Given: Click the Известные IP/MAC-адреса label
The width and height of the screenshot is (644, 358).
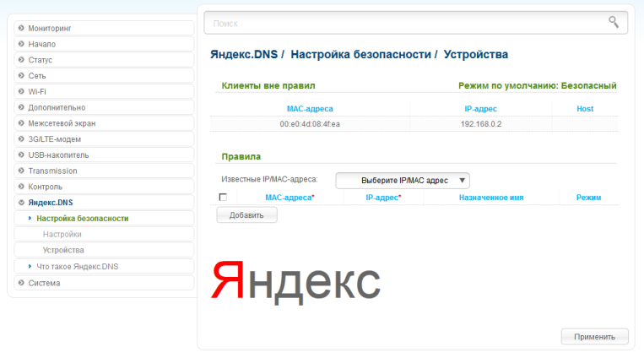Looking at the screenshot, I should (x=269, y=179).
